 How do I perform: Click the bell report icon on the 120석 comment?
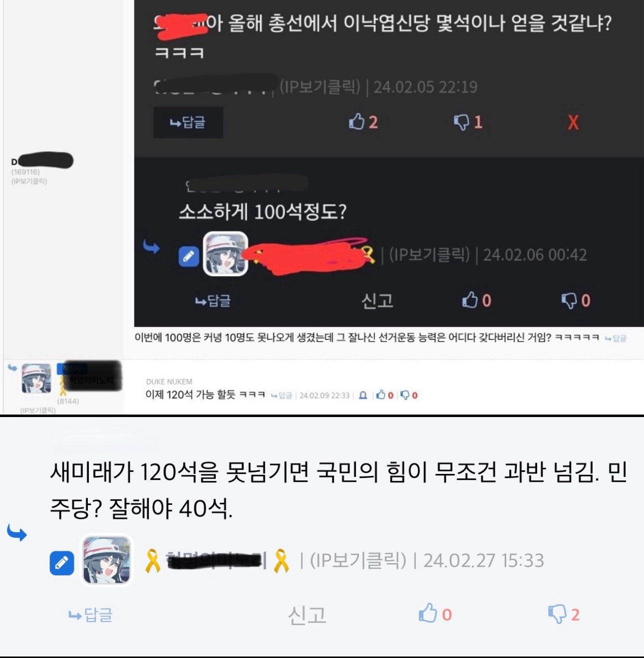tap(363, 395)
